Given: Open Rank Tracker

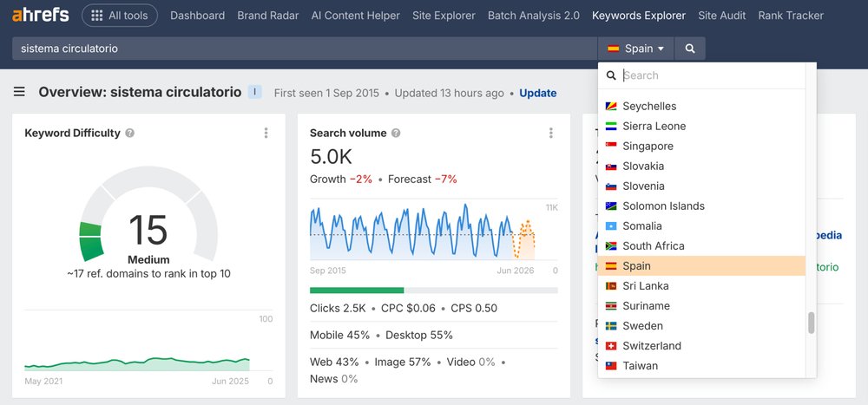Looking at the screenshot, I should pos(791,16).
